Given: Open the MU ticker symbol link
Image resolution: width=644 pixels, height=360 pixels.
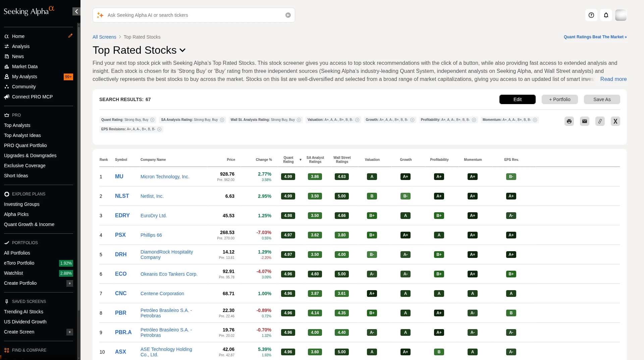Looking at the screenshot, I should (x=119, y=177).
